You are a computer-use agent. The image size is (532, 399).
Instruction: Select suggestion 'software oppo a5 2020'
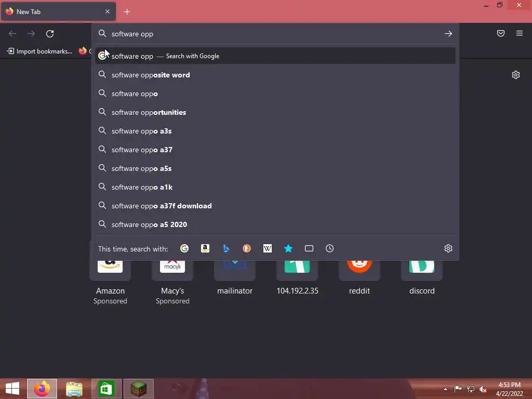(275, 224)
